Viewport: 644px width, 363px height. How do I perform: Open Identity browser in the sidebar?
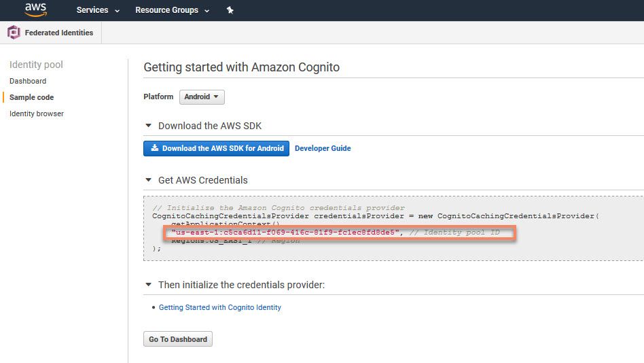point(37,114)
